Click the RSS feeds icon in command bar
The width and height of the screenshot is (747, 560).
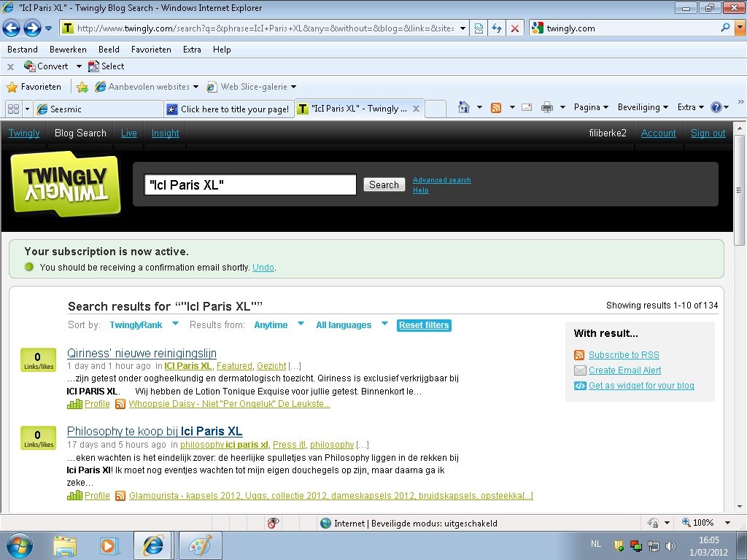click(x=496, y=108)
